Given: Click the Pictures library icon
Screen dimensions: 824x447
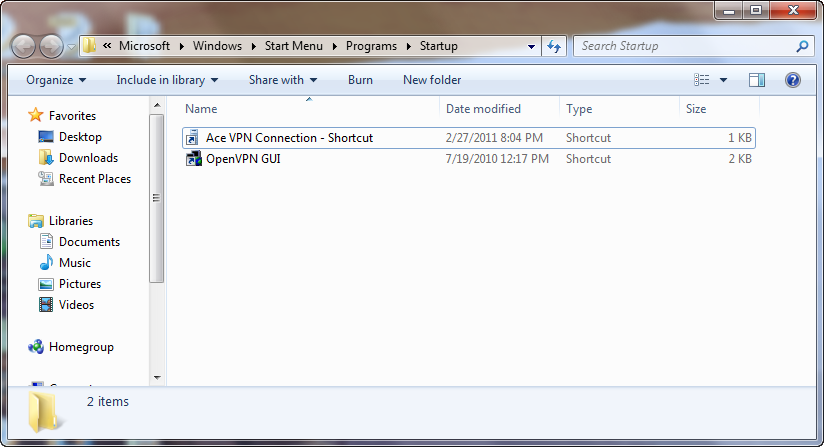Looking at the screenshot, I should click(46, 284).
